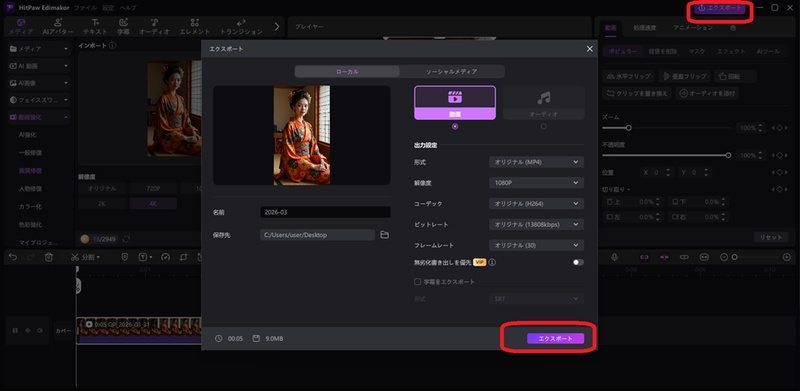Image resolution: width=800 pixels, height=391 pixels.
Task: Switch to the アニメーション tab in properties
Action: coord(693,28)
